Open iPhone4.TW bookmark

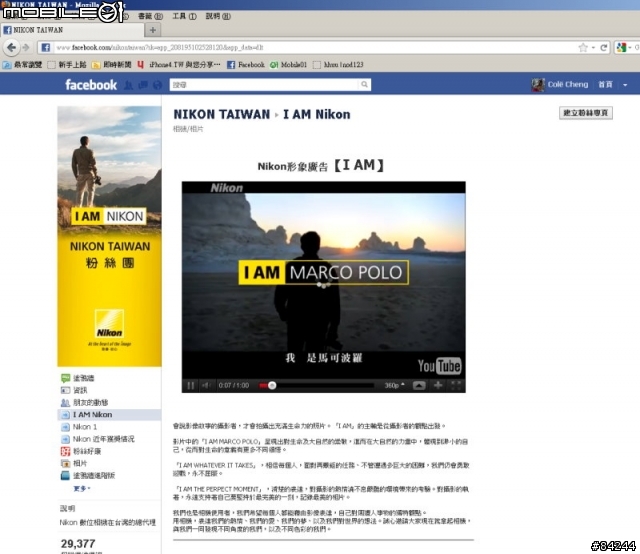tap(179, 65)
